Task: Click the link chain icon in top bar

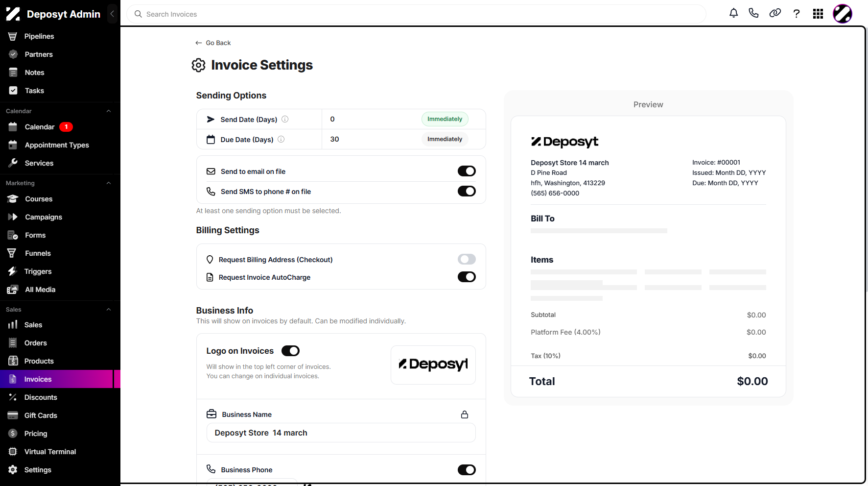Action: (775, 14)
